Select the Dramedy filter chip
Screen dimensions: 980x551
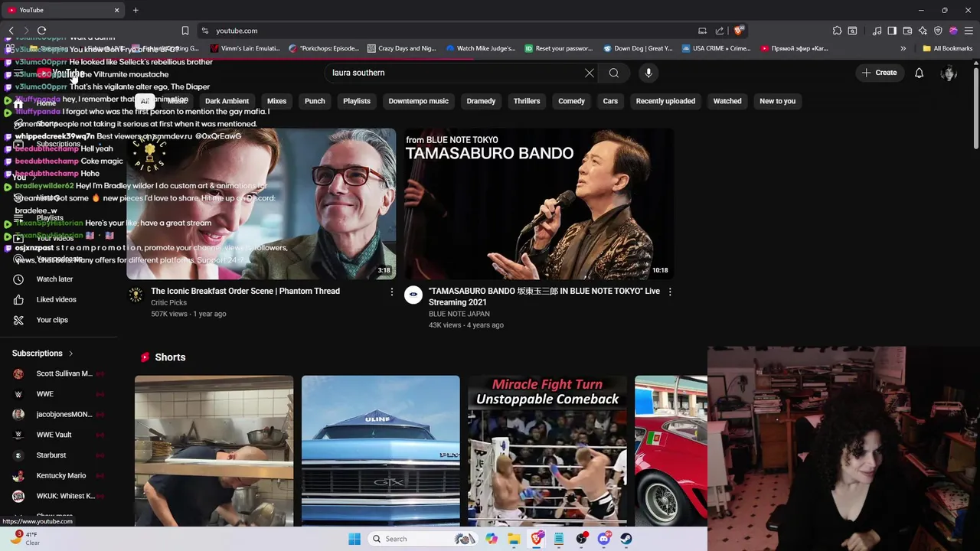tap(481, 101)
